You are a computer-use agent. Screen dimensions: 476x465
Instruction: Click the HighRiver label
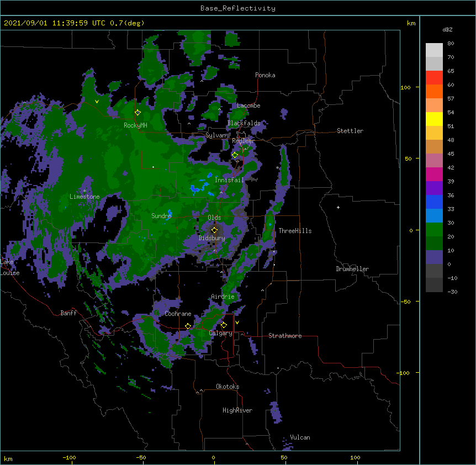pos(237,410)
